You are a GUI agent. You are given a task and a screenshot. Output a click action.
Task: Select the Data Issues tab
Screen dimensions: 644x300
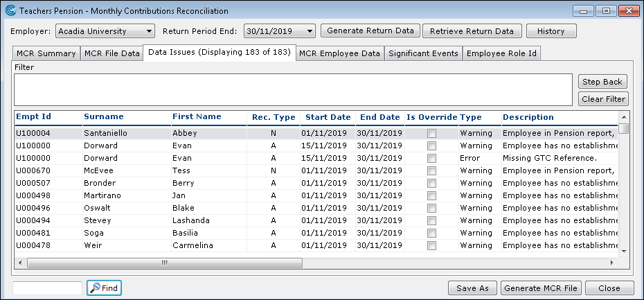point(220,52)
